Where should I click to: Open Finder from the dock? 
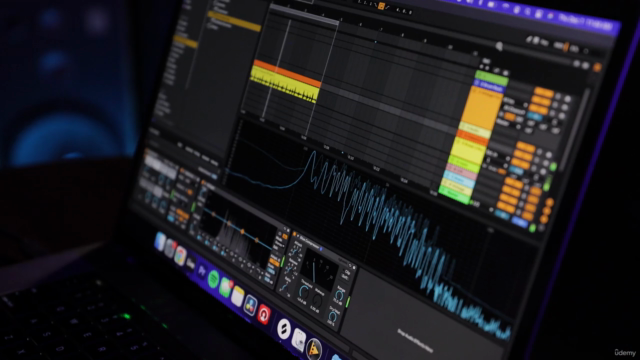pos(160,242)
